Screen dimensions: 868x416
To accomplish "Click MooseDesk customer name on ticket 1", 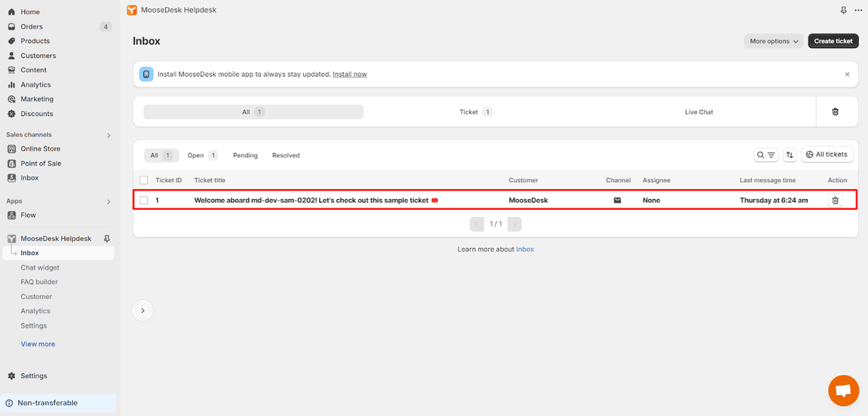I will [528, 201].
